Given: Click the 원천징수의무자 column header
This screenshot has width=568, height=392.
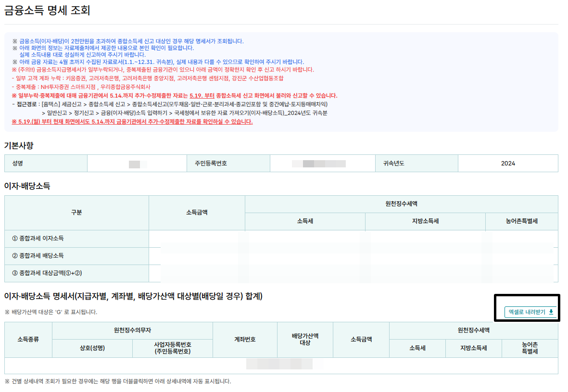Looking at the screenshot, I should [x=132, y=330].
